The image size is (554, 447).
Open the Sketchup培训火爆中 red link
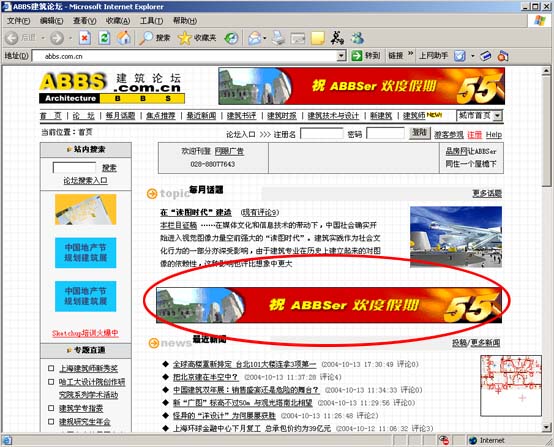pos(85,333)
